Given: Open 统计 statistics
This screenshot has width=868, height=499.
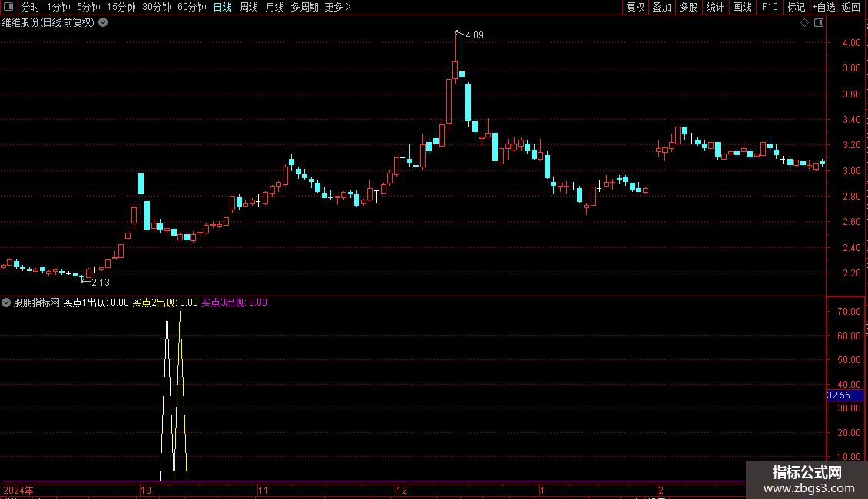Looking at the screenshot, I should click(x=715, y=7).
